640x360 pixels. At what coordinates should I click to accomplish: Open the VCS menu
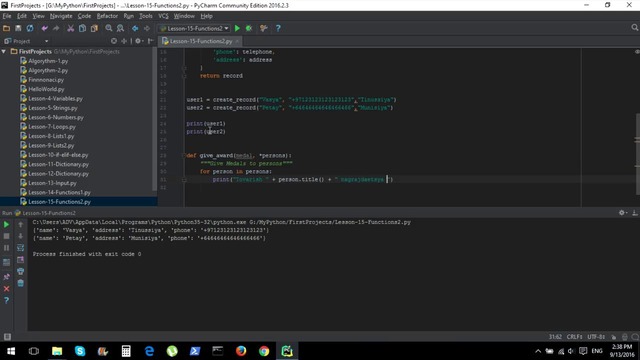(163, 16)
